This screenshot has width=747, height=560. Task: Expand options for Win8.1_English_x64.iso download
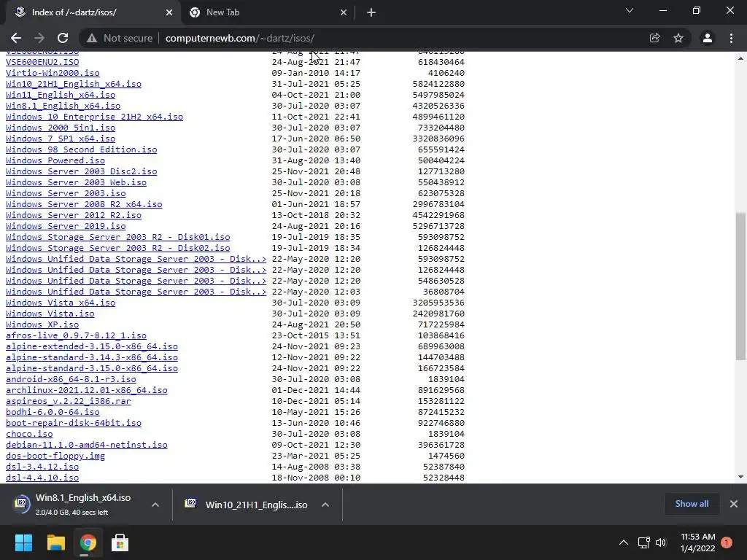tap(155, 505)
